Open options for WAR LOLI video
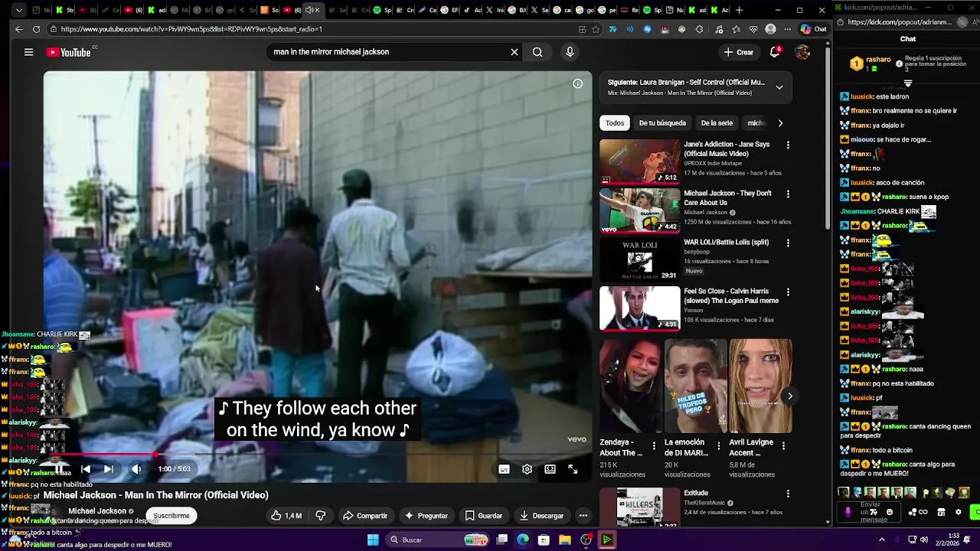The width and height of the screenshot is (980, 551). tap(788, 243)
